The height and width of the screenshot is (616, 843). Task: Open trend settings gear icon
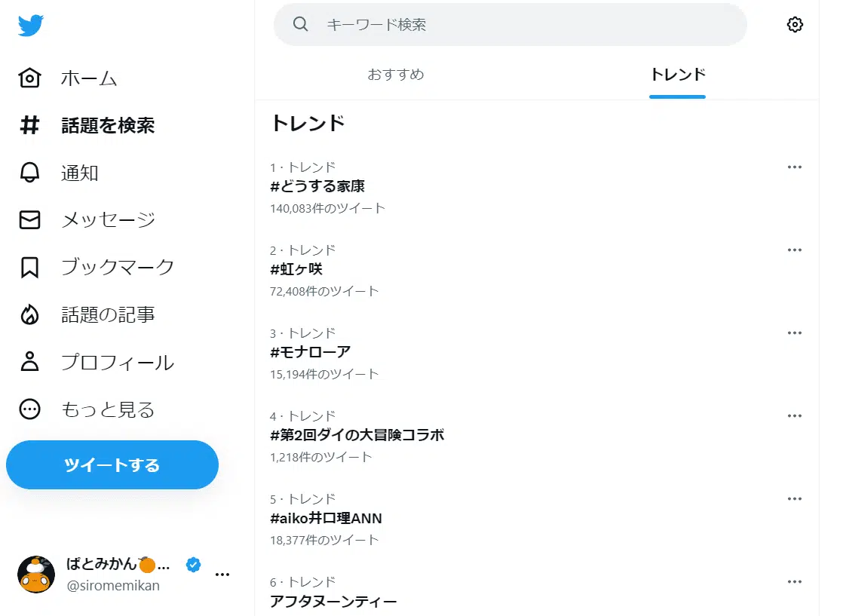tap(795, 25)
